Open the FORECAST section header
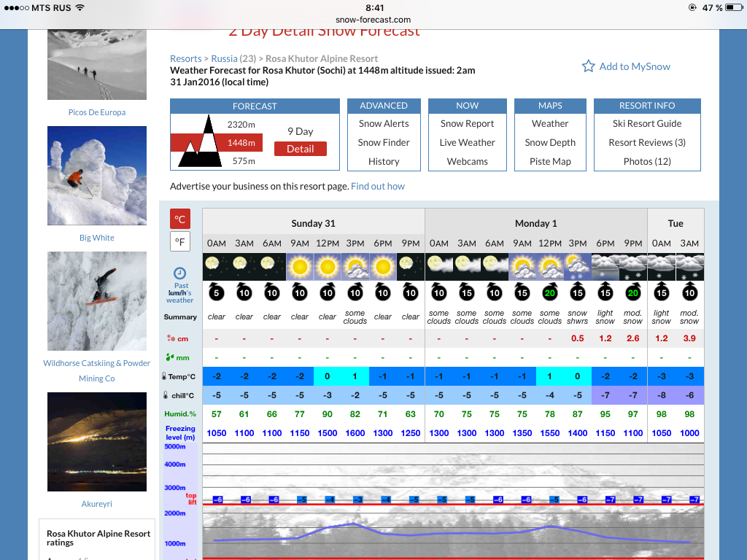This screenshot has width=747, height=560. coord(255,106)
